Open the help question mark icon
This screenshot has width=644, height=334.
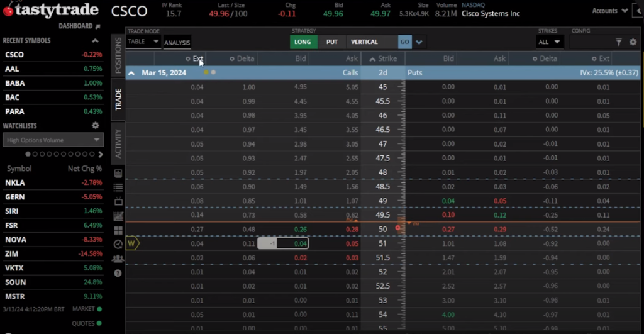tap(118, 273)
